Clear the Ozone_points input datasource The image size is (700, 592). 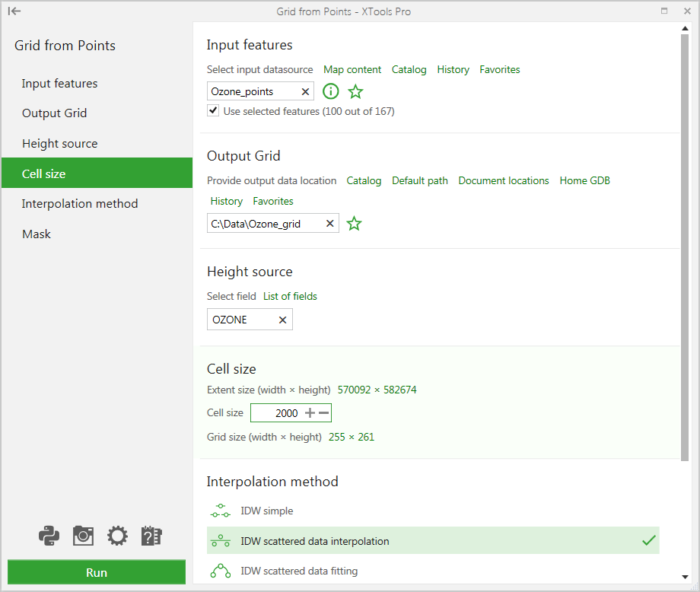305,91
